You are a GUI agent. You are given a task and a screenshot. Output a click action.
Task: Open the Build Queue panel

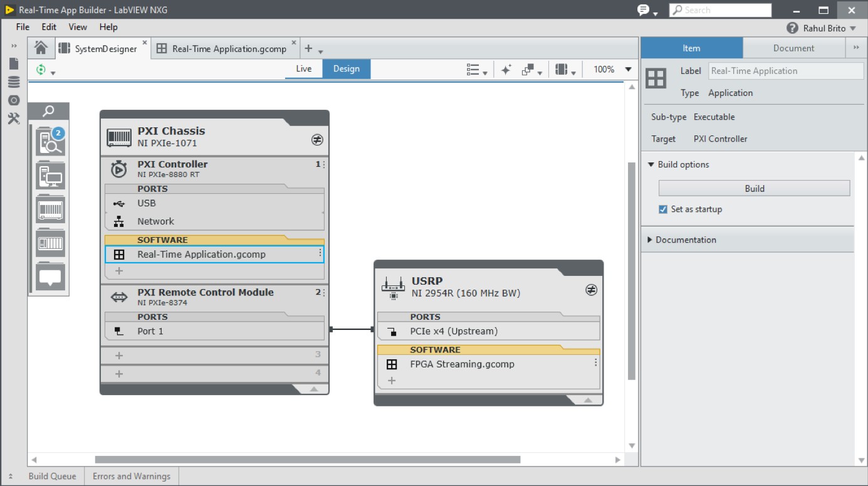coord(52,476)
